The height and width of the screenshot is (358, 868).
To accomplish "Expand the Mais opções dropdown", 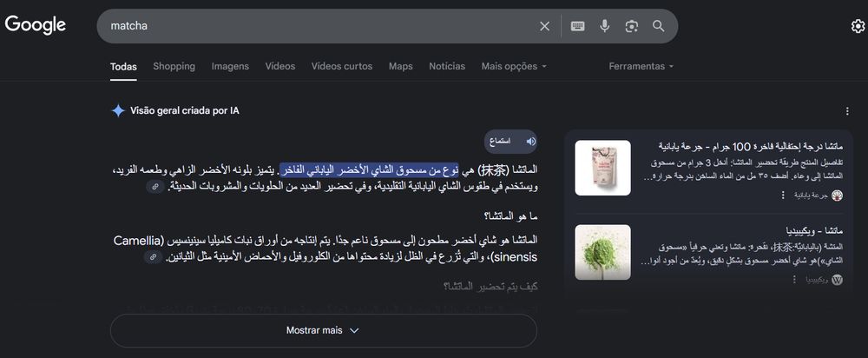I will click(x=514, y=66).
